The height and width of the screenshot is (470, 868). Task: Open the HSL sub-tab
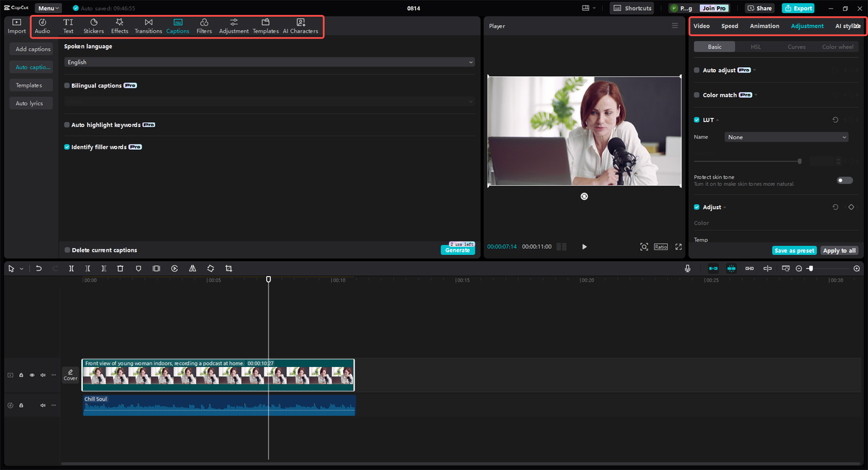click(755, 47)
